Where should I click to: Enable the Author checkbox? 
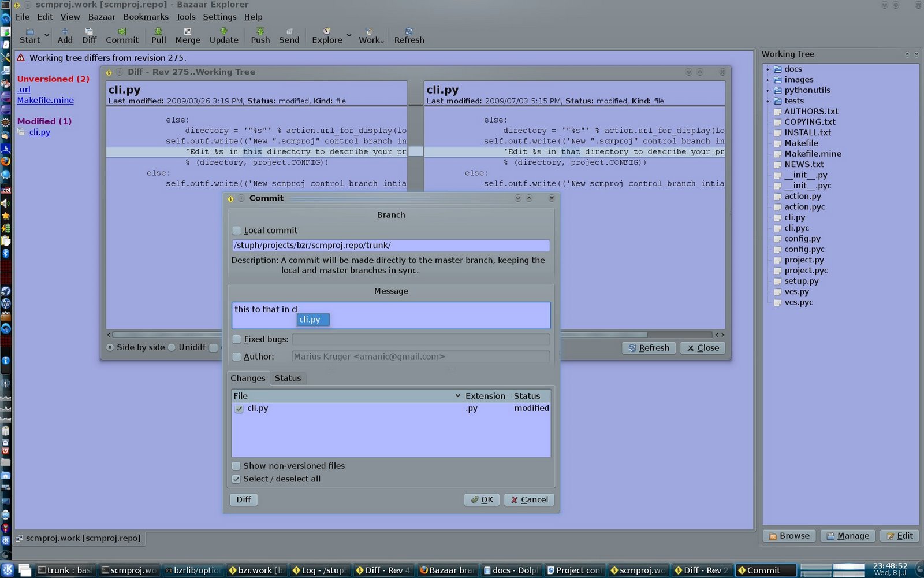point(236,357)
